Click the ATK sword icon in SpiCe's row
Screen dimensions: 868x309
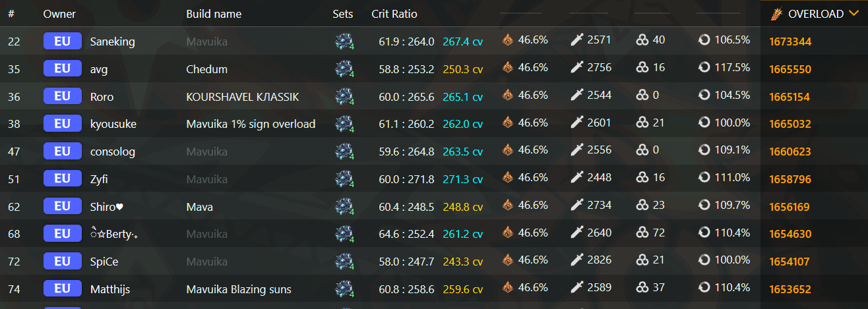(x=577, y=260)
